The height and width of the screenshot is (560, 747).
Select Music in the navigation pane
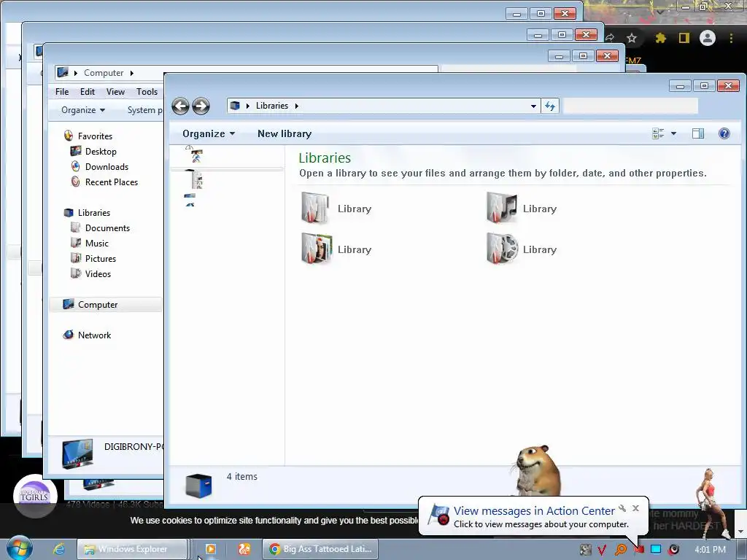(x=97, y=244)
